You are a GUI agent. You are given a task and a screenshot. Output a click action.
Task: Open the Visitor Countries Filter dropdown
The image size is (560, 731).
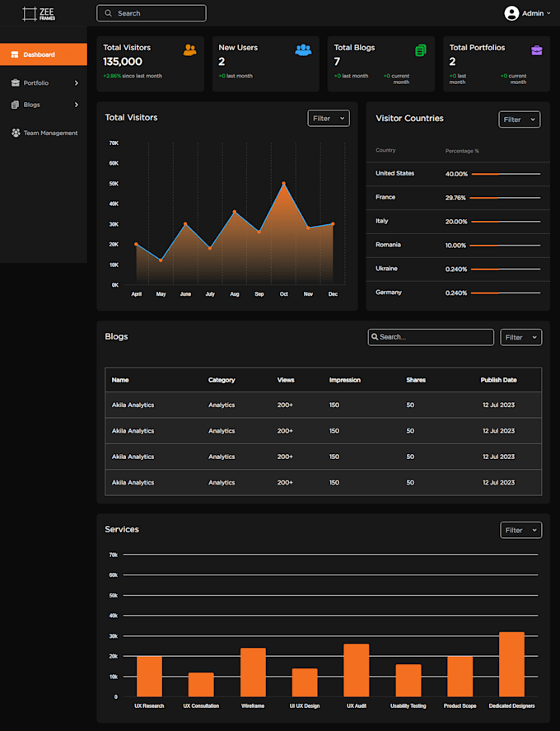[520, 119]
